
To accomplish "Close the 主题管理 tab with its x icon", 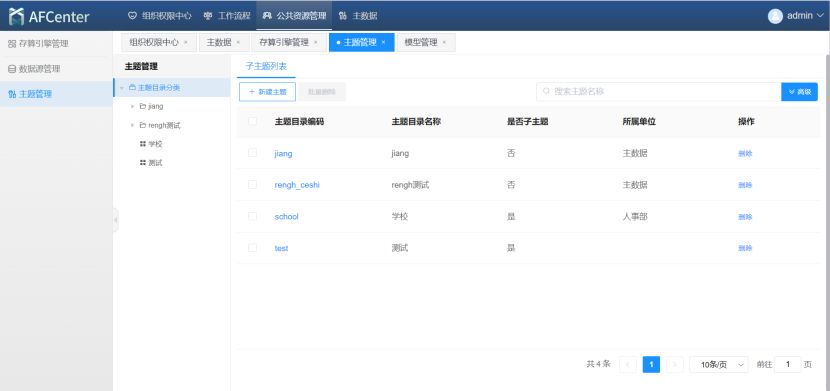I will (383, 43).
